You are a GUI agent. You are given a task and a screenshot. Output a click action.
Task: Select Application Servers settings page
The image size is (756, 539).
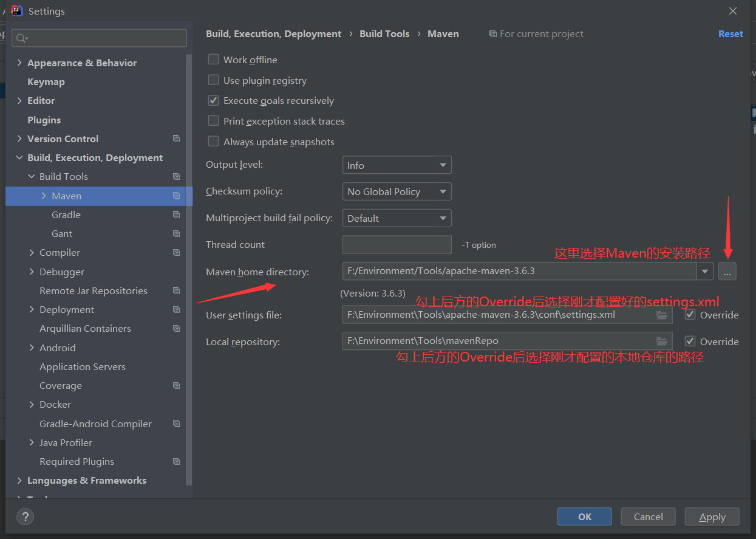pos(83,366)
